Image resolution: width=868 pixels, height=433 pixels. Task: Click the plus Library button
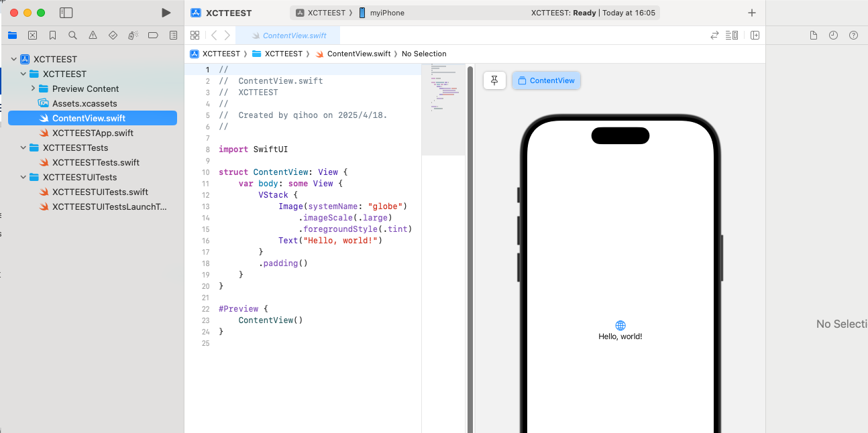pos(752,13)
